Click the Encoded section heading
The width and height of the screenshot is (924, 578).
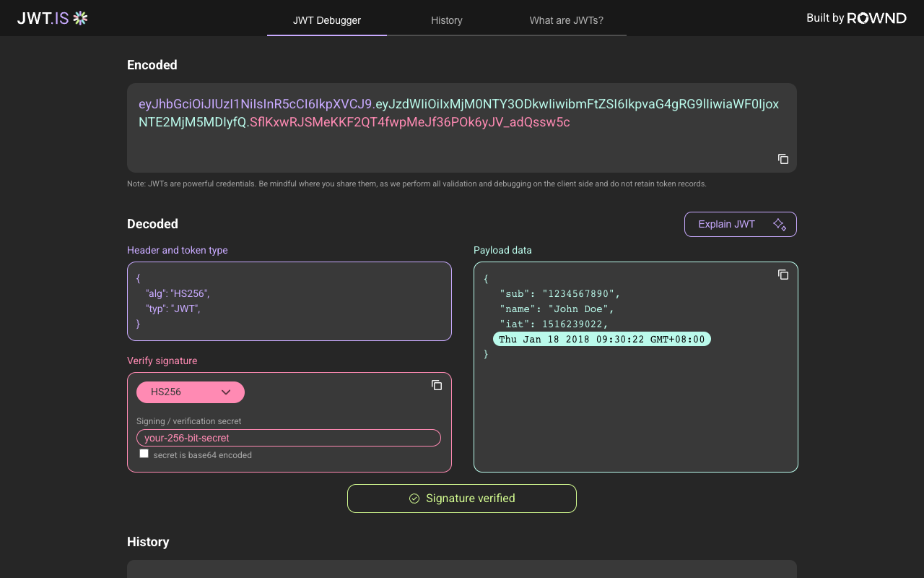pyautogui.click(x=152, y=65)
